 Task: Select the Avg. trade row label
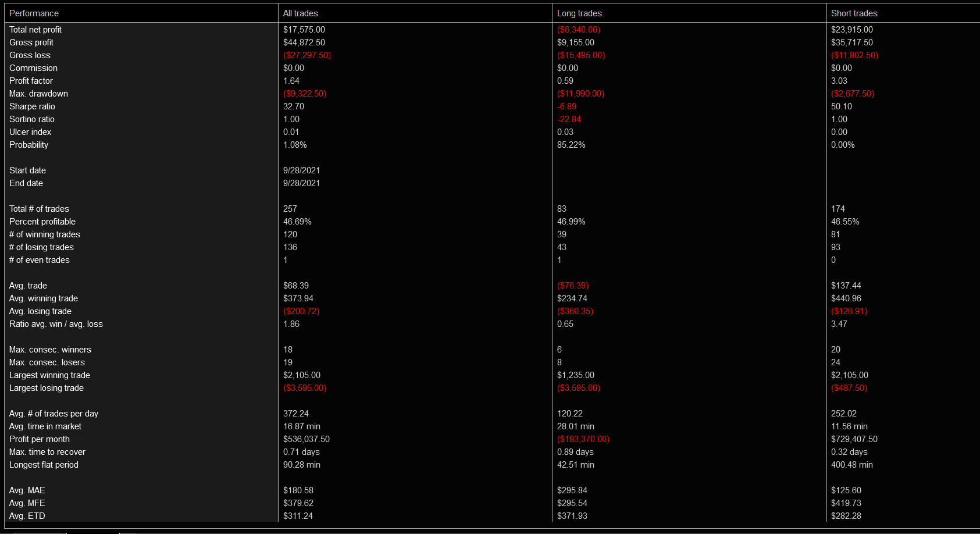click(x=28, y=286)
